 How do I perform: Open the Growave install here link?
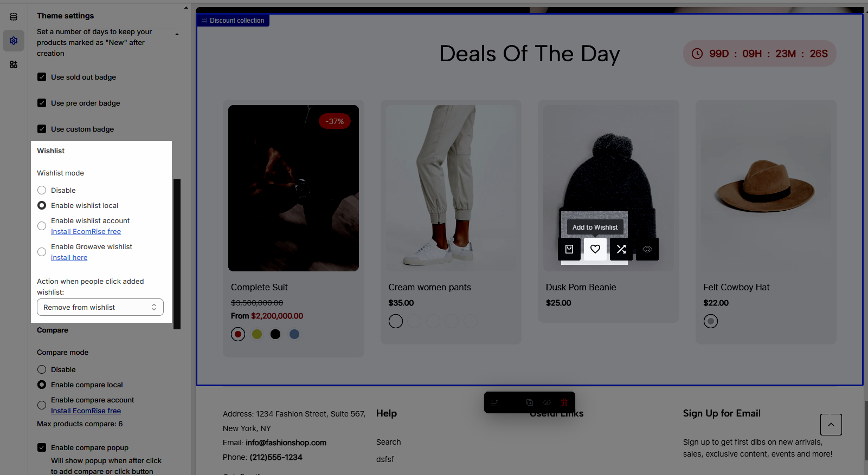(x=69, y=257)
